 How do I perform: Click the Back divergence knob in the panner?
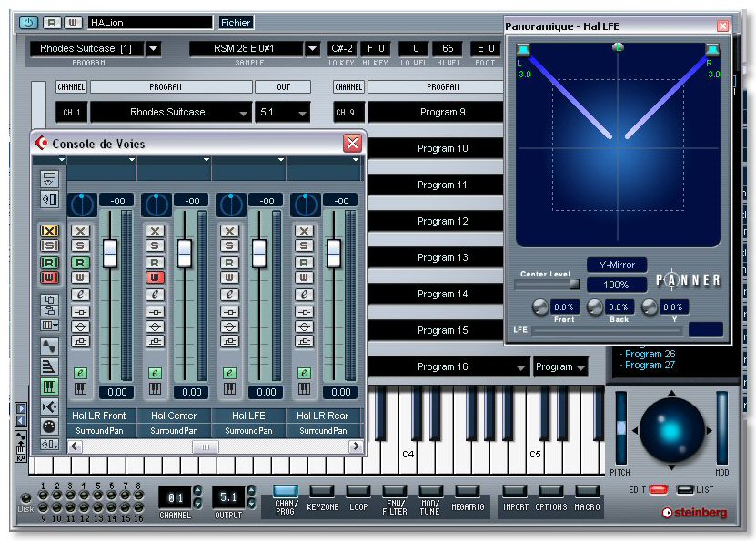(x=594, y=307)
